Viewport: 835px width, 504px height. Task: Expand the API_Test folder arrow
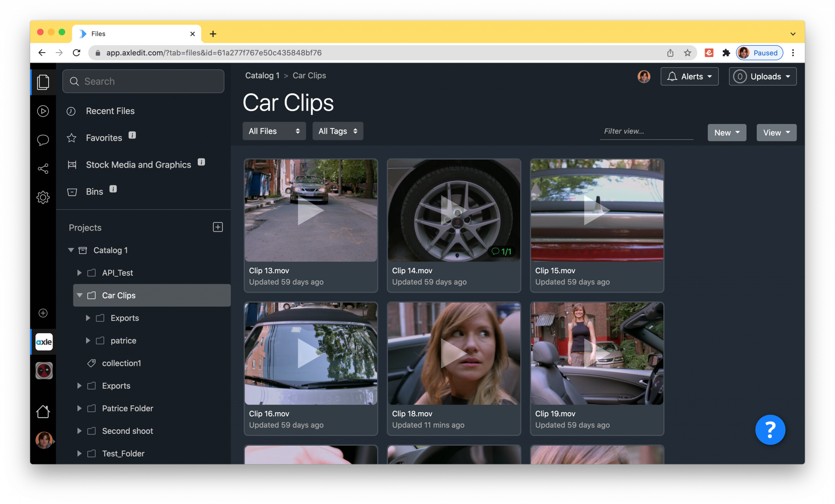[80, 273]
